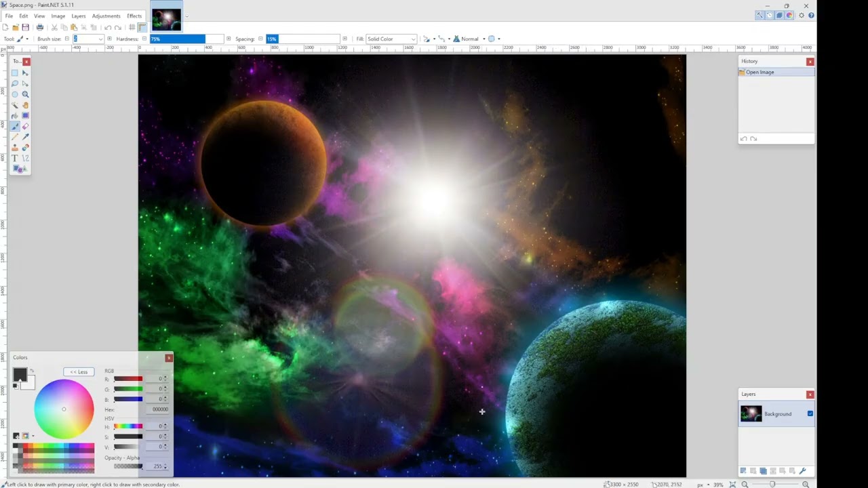Toggle Tools window visibility icon
Screen dimensions: 868x488
[x=759, y=16]
